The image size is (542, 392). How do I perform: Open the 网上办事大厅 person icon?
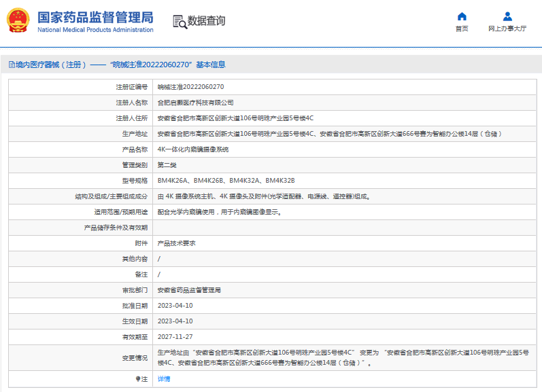pyautogui.click(x=507, y=16)
